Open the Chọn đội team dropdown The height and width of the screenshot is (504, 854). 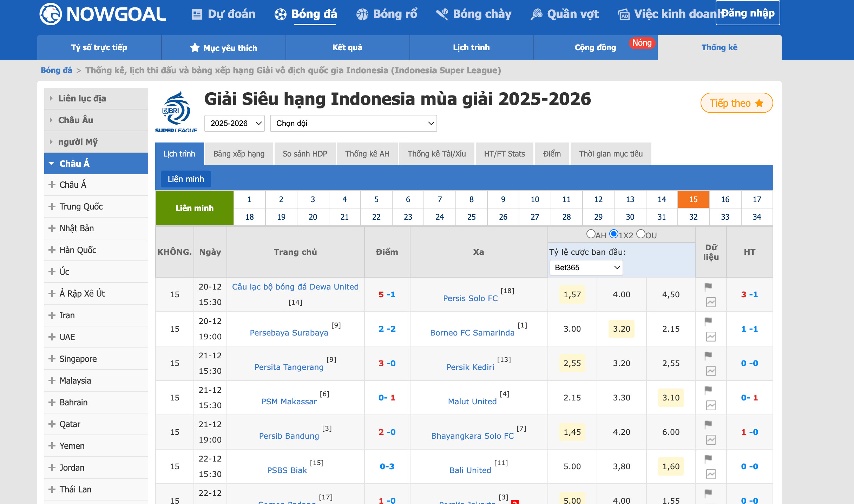[353, 123]
